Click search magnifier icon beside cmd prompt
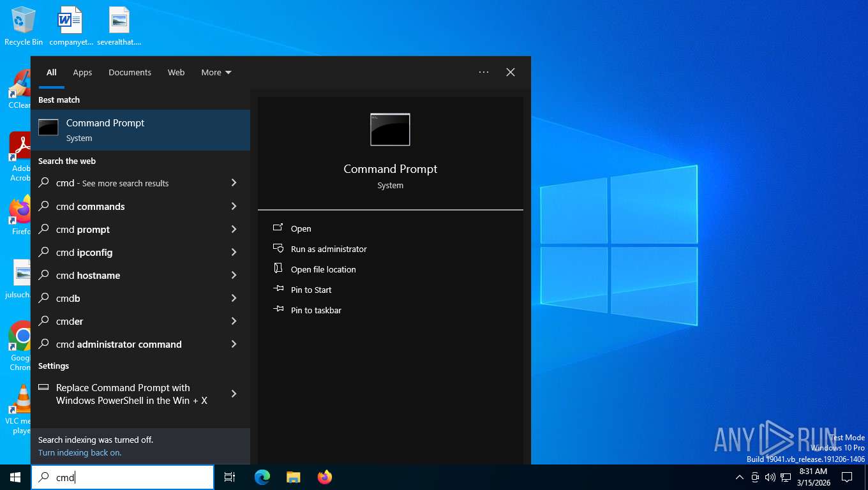Viewport: 868px width, 490px height. [x=43, y=229]
